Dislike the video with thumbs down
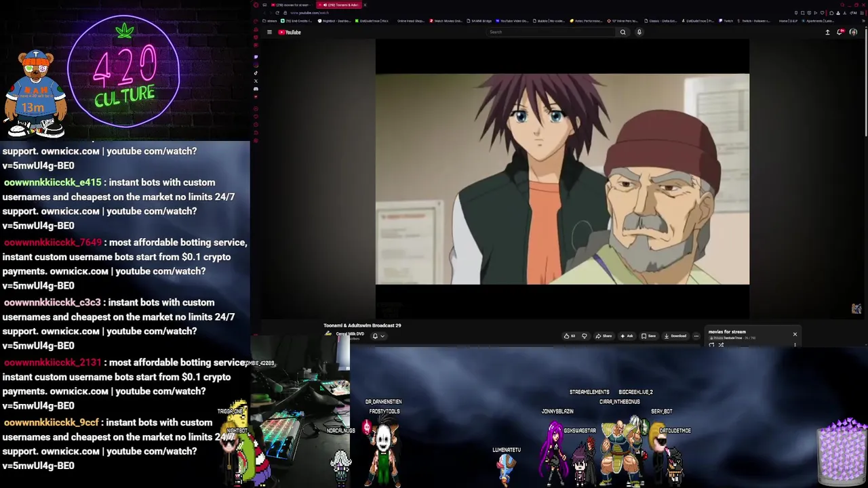Screen dimensions: 868x488 pos(584,336)
